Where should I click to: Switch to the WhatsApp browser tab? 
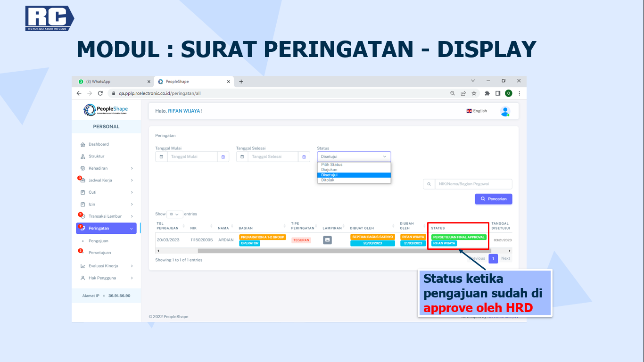coord(113,82)
